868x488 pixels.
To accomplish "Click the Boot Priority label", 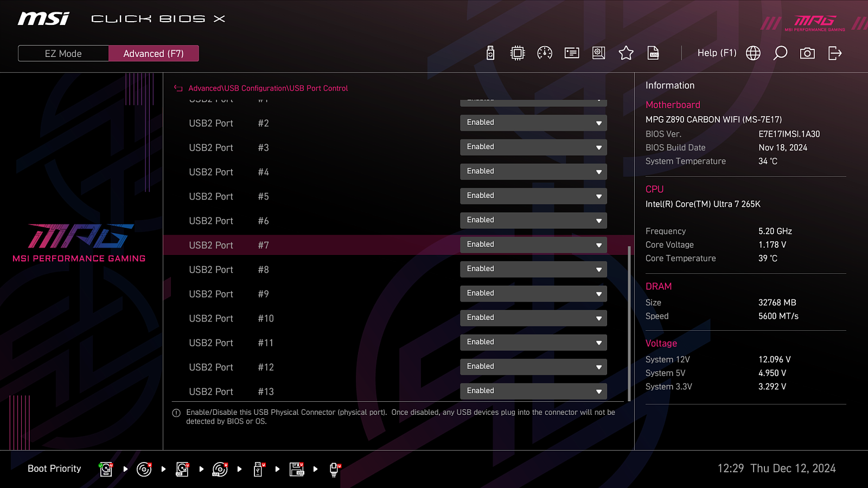I will click(54, 468).
